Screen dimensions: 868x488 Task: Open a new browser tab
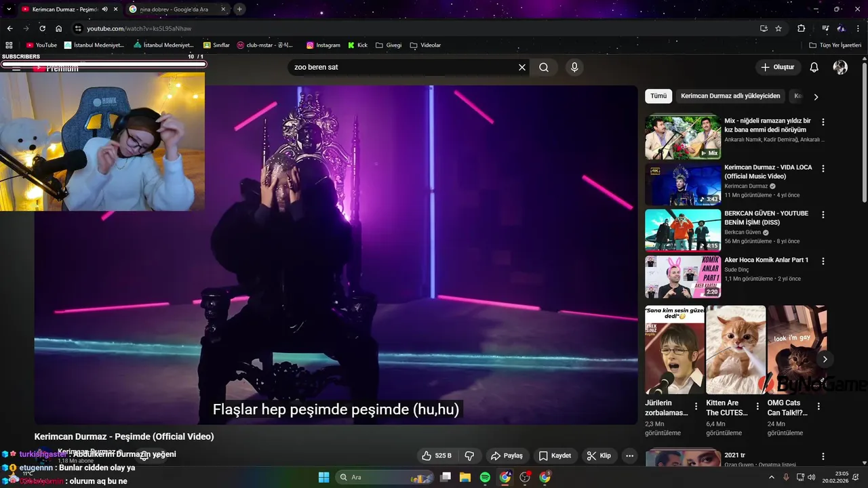(x=239, y=9)
